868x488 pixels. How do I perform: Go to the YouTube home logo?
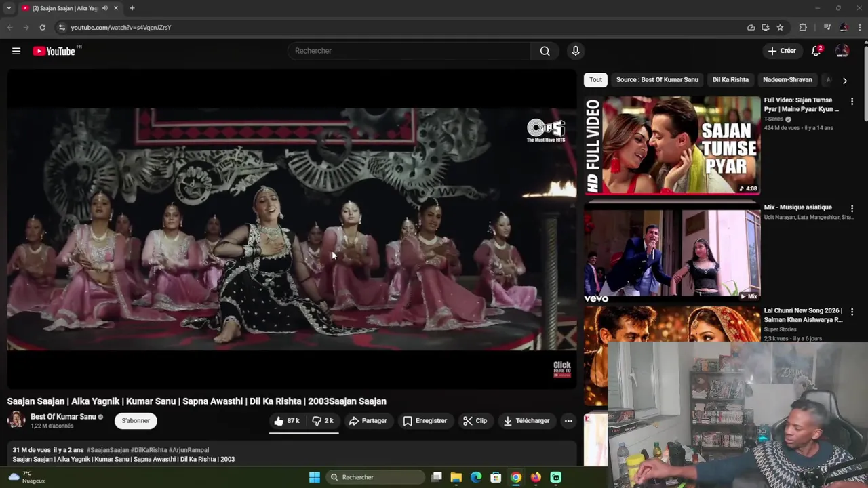pyautogui.click(x=55, y=51)
